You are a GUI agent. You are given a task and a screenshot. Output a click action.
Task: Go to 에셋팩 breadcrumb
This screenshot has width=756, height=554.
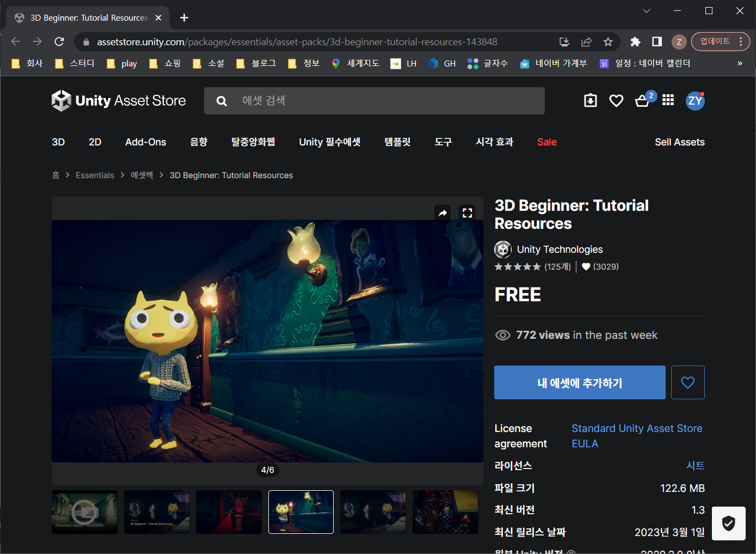[142, 175]
